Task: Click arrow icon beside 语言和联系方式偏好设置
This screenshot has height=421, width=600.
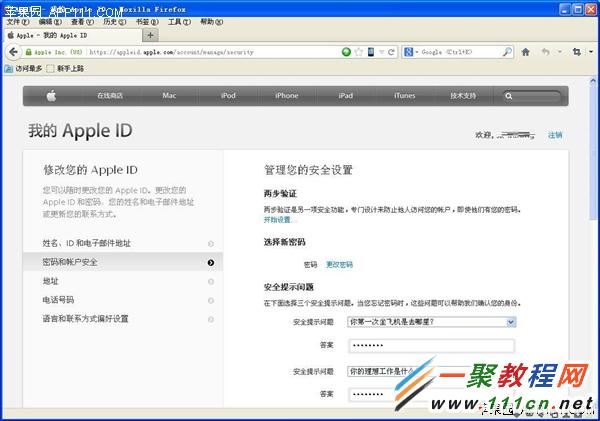Action: (x=211, y=319)
